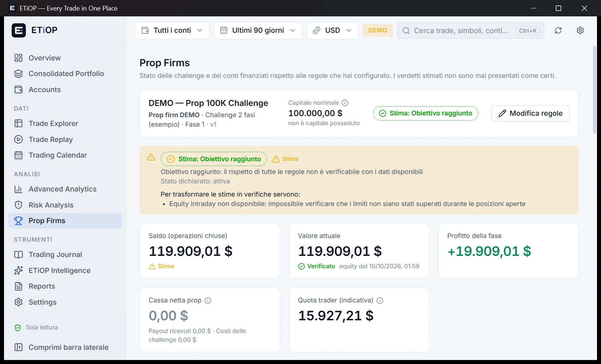
Task: Click the Reports document icon
Action: click(19, 286)
